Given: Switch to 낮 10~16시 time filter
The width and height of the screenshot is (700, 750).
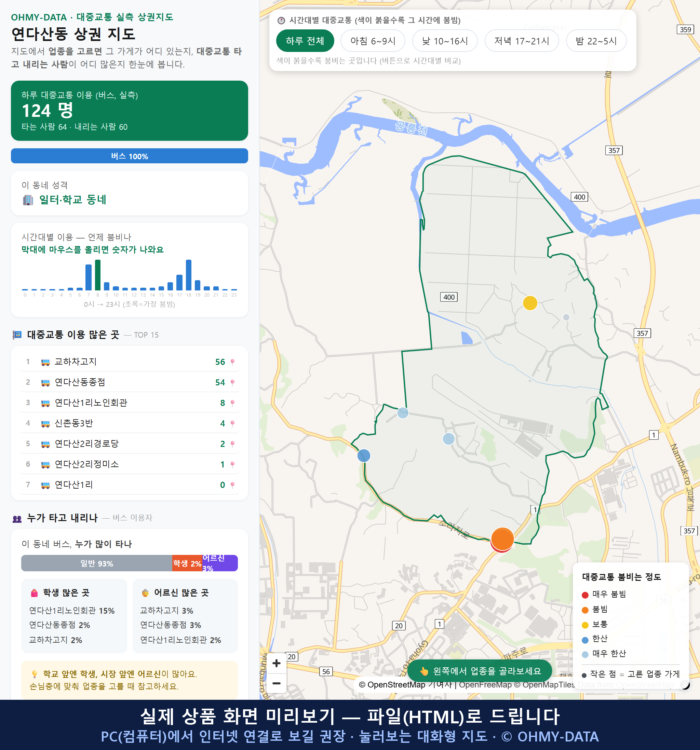Looking at the screenshot, I should point(445,41).
